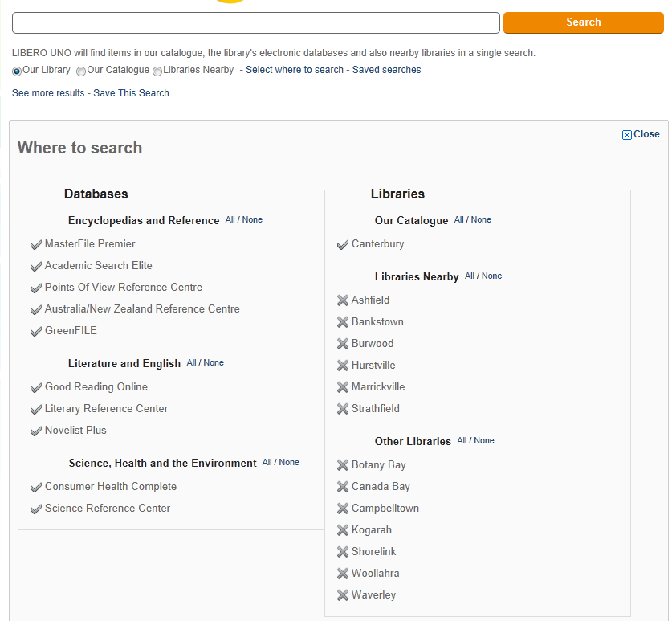The image size is (672, 621).
Task: Select None under Other Libraries heading
Action: [x=484, y=440]
